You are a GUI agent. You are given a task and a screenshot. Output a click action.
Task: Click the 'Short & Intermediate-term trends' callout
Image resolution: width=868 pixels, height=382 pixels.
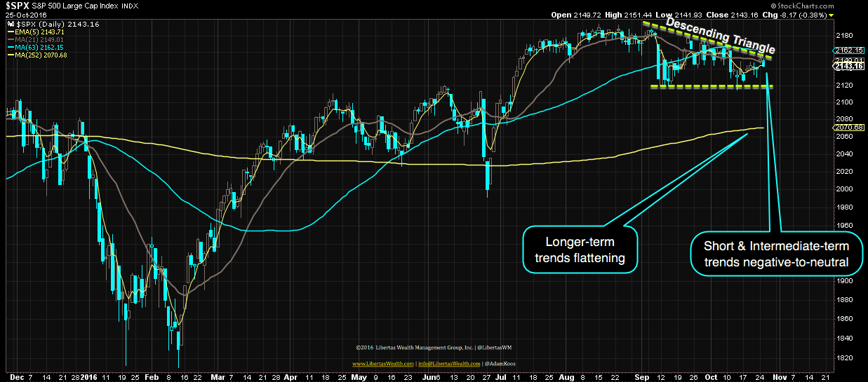777,254
